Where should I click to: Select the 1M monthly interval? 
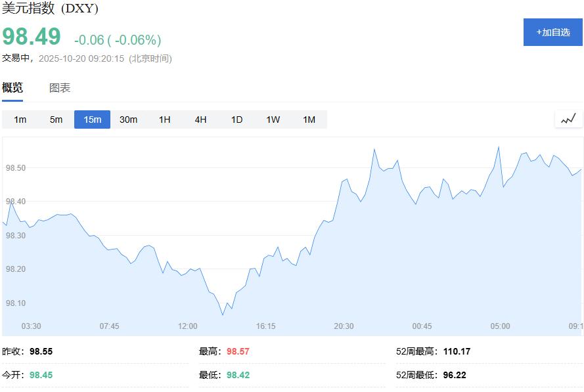click(x=308, y=120)
